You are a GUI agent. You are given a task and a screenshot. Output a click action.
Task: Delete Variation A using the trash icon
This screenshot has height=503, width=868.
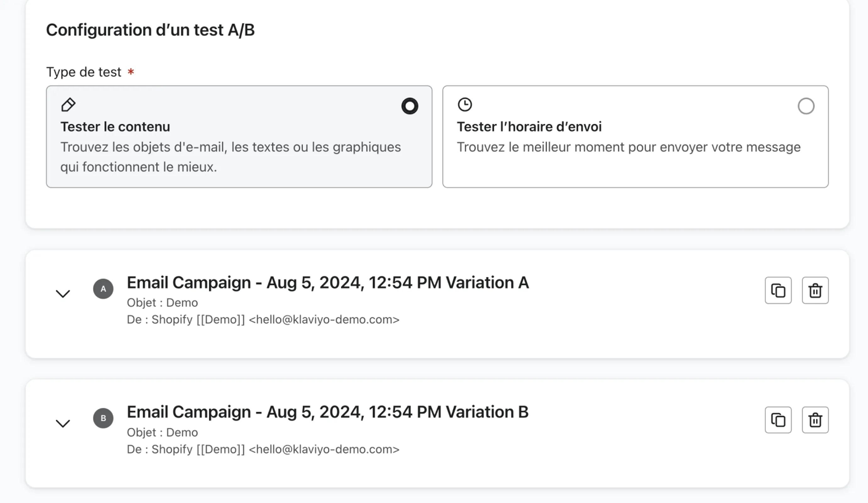[815, 290]
